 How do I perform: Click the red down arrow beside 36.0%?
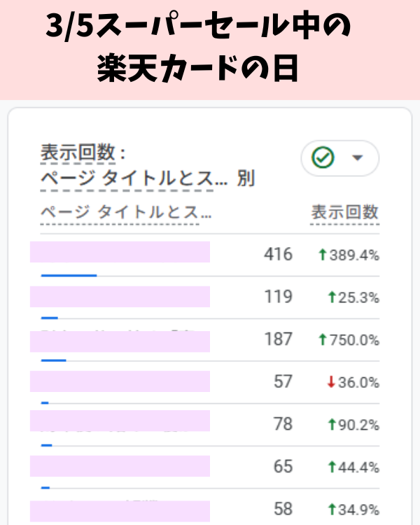pyautogui.click(x=332, y=382)
